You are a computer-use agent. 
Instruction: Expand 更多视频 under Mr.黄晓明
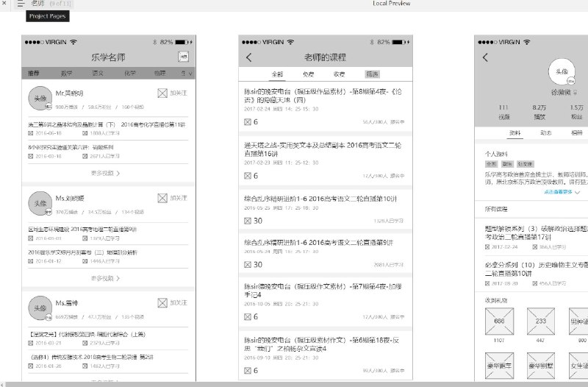coord(105,173)
